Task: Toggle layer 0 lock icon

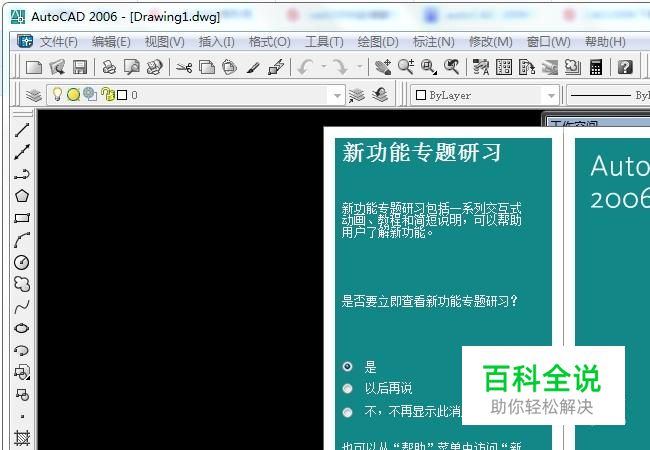Action: click(x=108, y=95)
